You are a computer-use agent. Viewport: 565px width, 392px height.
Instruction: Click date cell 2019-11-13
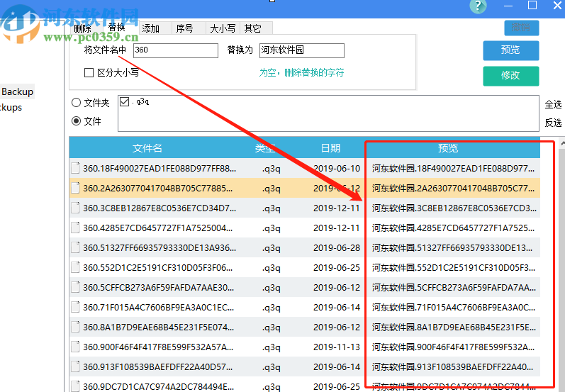(x=337, y=347)
